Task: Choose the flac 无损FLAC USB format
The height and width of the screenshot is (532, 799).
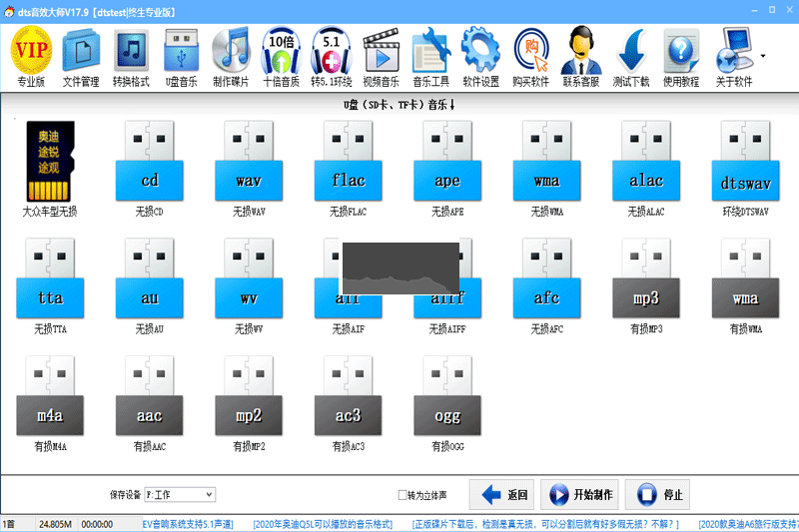Action: click(x=348, y=169)
